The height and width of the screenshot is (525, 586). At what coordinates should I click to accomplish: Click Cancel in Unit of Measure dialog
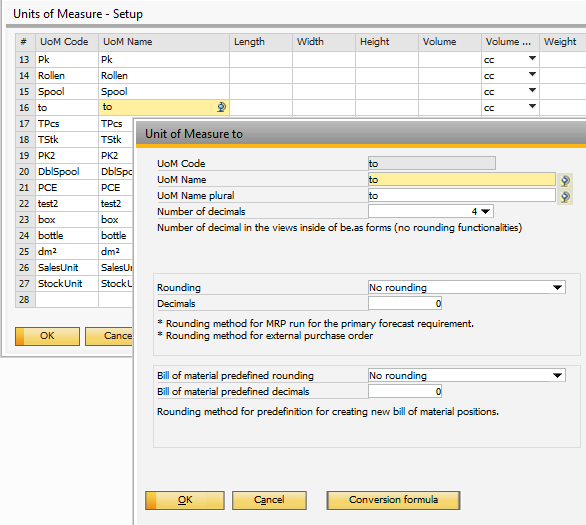(269, 500)
